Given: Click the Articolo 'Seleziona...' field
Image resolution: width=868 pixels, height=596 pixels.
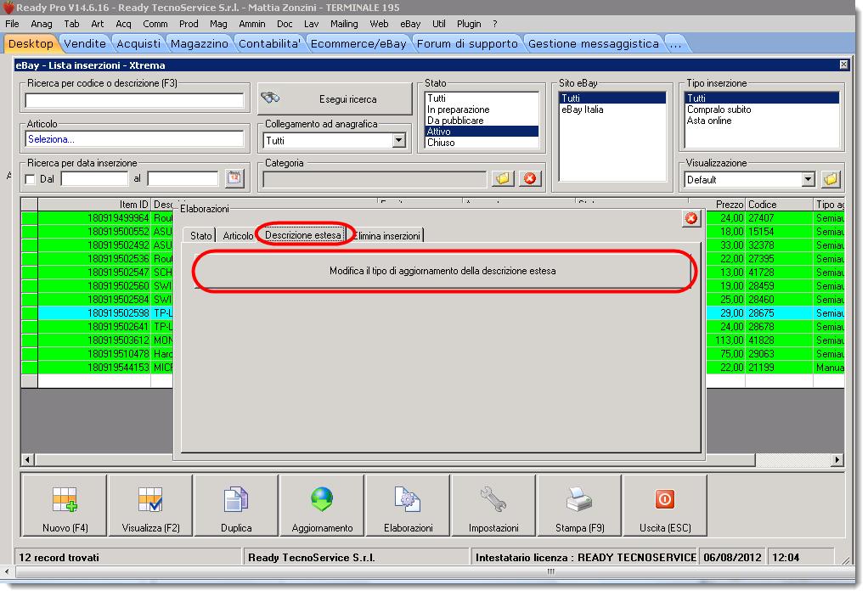Looking at the screenshot, I should pos(134,139).
